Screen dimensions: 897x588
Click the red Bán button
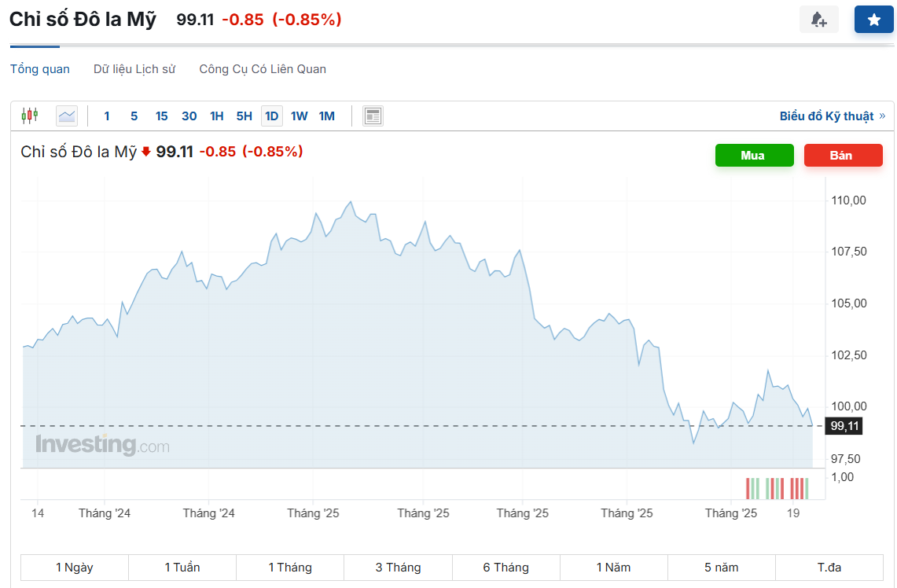(844, 156)
